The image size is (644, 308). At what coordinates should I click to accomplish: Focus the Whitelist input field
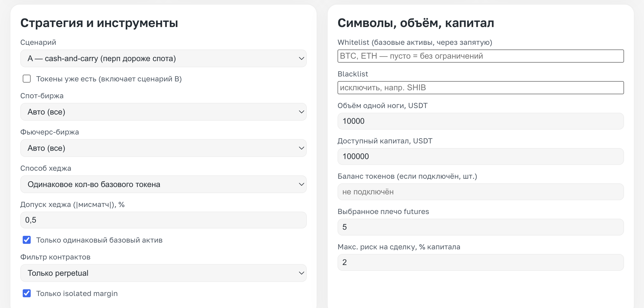point(480,56)
